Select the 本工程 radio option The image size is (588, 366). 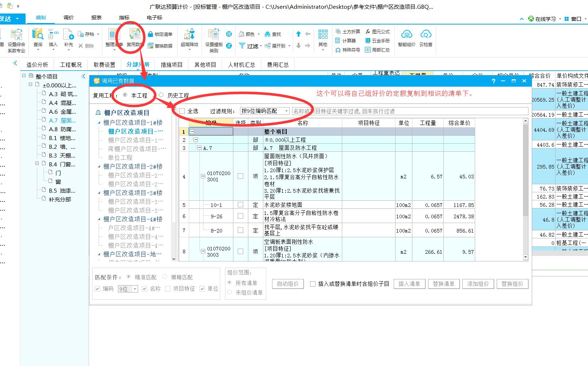(125, 95)
